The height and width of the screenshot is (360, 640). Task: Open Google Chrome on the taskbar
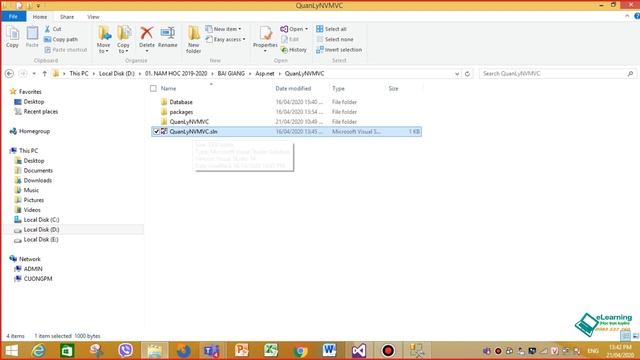[x=300, y=351]
